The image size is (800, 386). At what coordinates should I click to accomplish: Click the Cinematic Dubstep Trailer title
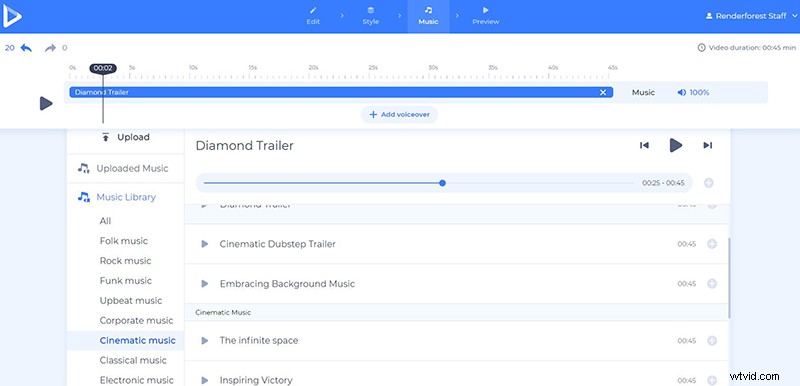click(x=278, y=244)
